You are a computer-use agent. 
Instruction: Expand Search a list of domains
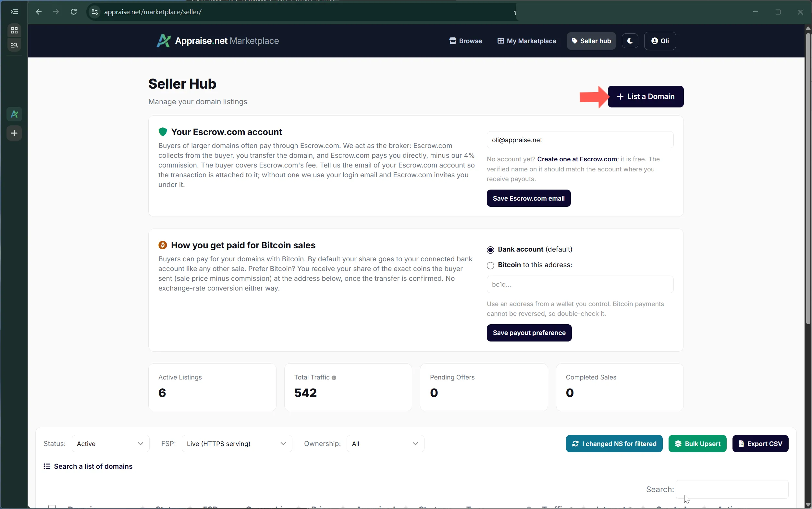88,466
